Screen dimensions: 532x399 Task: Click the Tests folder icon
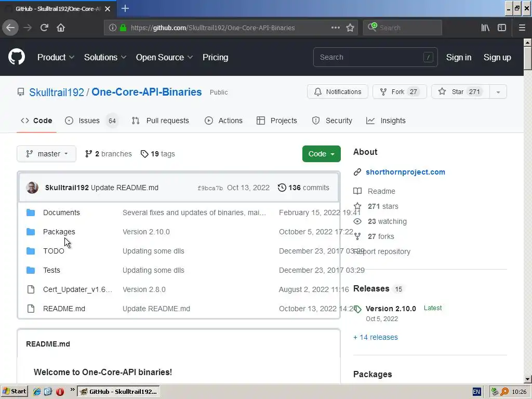pyautogui.click(x=31, y=270)
